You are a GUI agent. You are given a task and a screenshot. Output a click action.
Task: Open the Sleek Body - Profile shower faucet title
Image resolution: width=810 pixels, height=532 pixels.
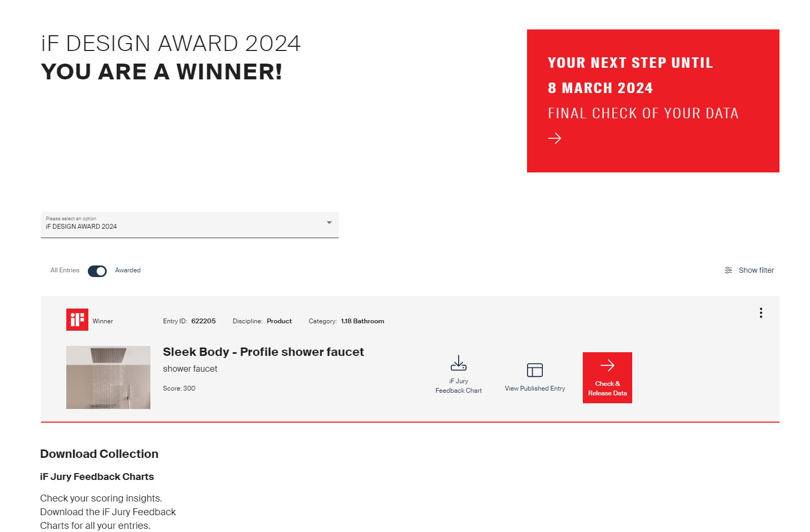[263, 352]
